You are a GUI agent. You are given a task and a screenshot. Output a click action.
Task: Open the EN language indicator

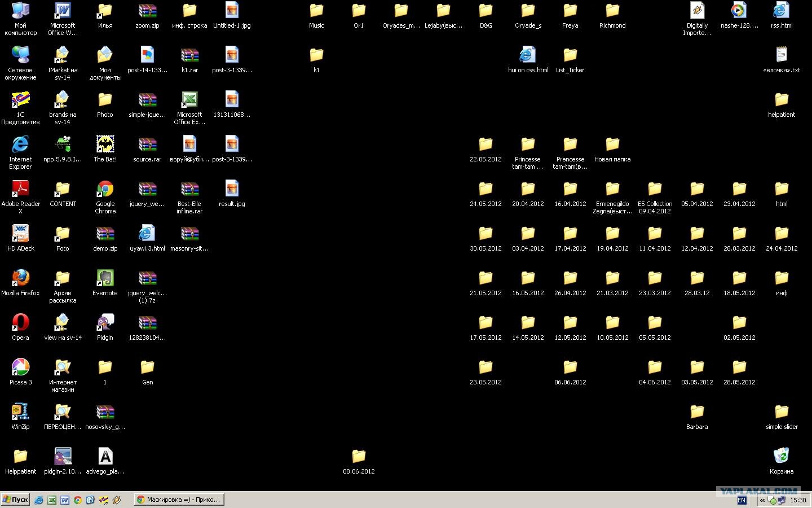pyautogui.click(x=742, y=500)
